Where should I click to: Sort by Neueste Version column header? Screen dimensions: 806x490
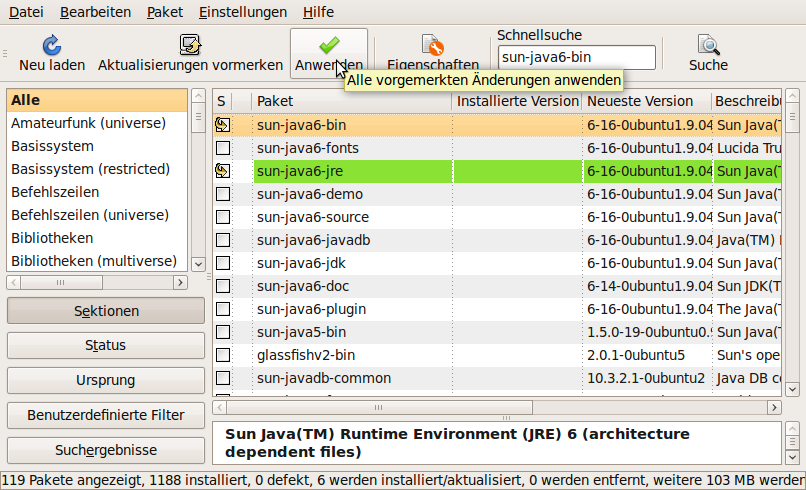tap(647, 101)
